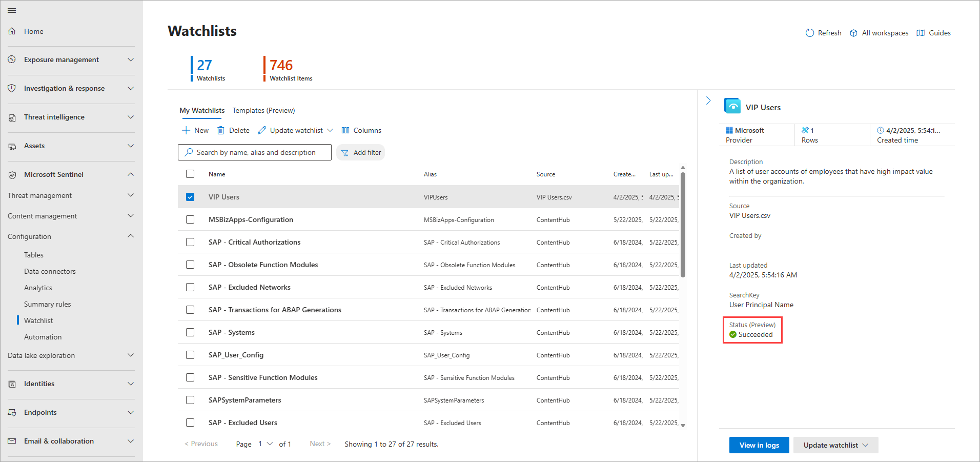Click the trash can Delete icon
This screenshot has width=980, height=462.
pos(221,130)
